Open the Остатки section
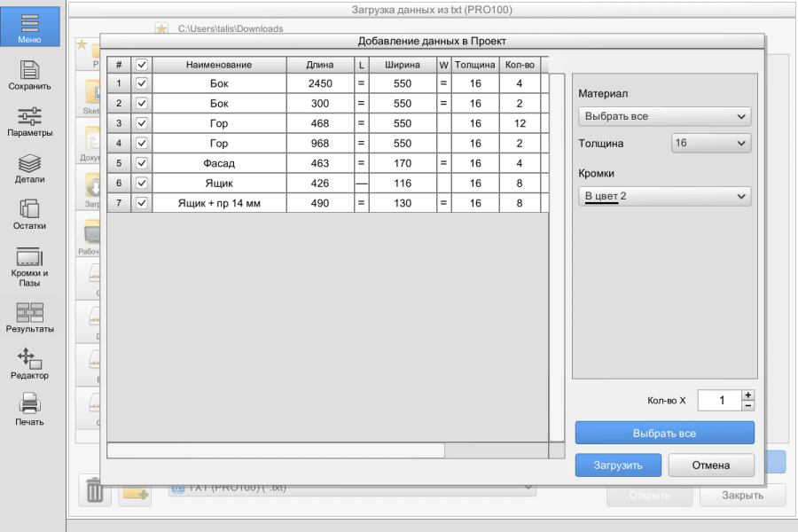Viewport: 798px width, 532px height. click(x=29, y=215)
